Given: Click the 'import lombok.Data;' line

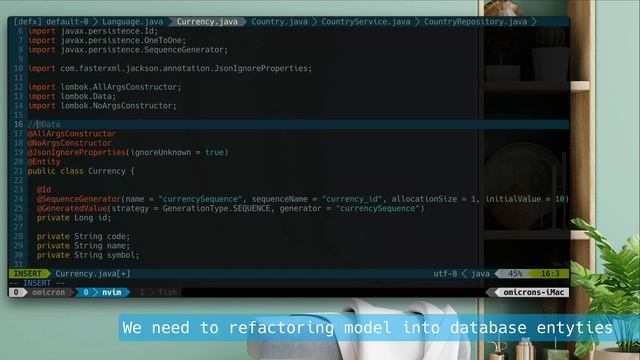Looking at the screenshot, I should (x=72, y=96).
